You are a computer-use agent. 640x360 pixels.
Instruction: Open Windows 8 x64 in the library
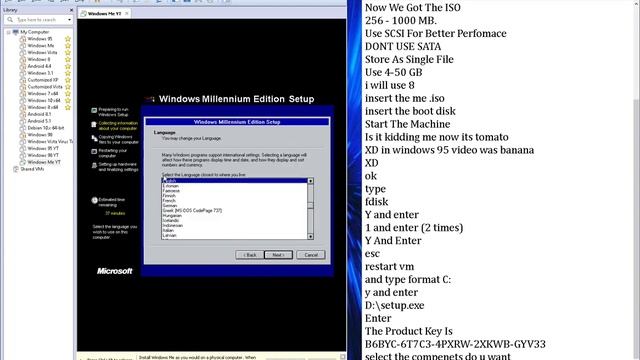click(x=43, y=107)
